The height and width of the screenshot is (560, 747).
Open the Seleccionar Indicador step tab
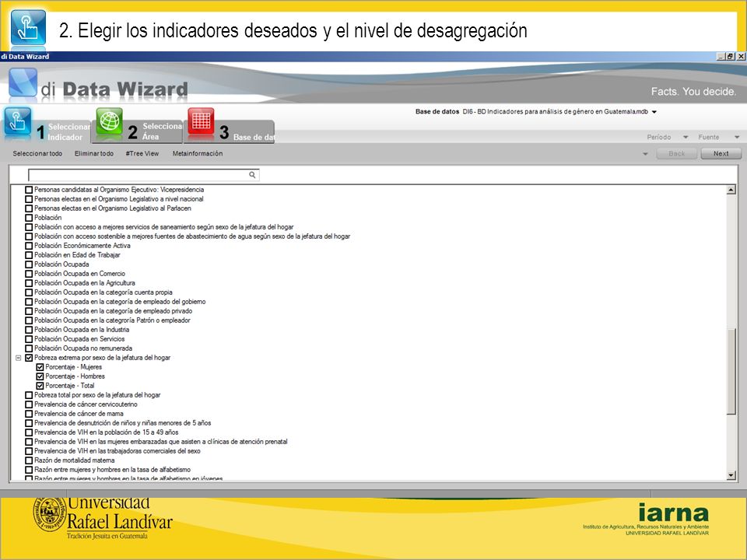[x=64, y=132]
